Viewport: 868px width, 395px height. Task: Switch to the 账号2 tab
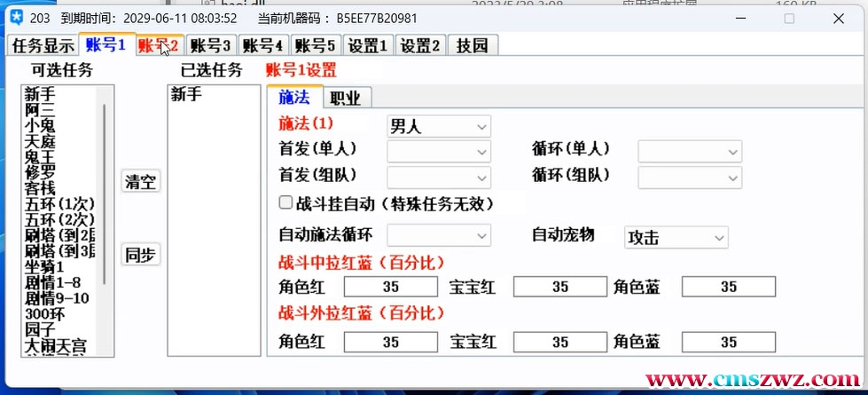pyautogui.click(x=159, y=45)
